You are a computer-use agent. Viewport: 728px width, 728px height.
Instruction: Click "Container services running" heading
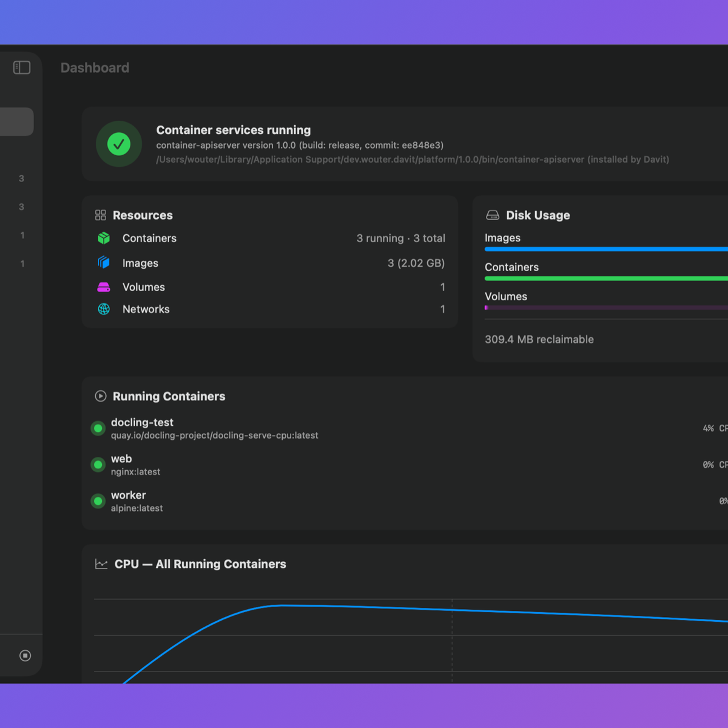click(x=234, y=130)
